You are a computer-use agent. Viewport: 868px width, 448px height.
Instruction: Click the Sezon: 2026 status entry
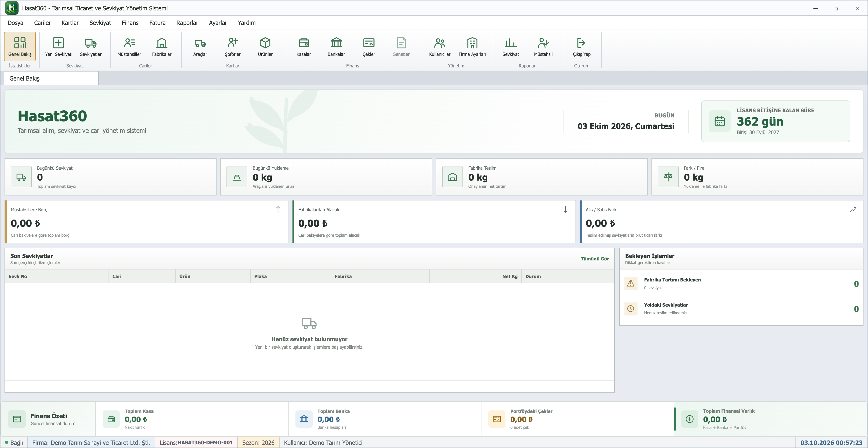pos(258,443)
